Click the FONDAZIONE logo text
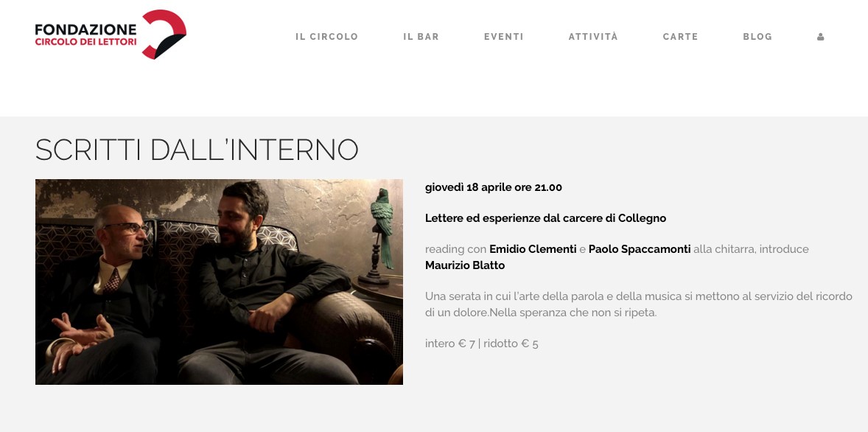This screenshot has width=868, height=432. click(x=85, y=29)
